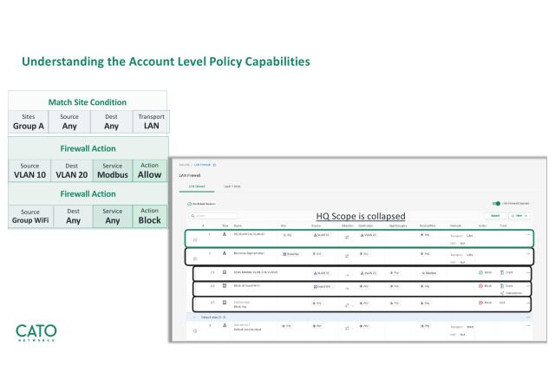Collapse the second scope rule section
Viewport: 555px width, 392px height.
[x=194, y=258]
